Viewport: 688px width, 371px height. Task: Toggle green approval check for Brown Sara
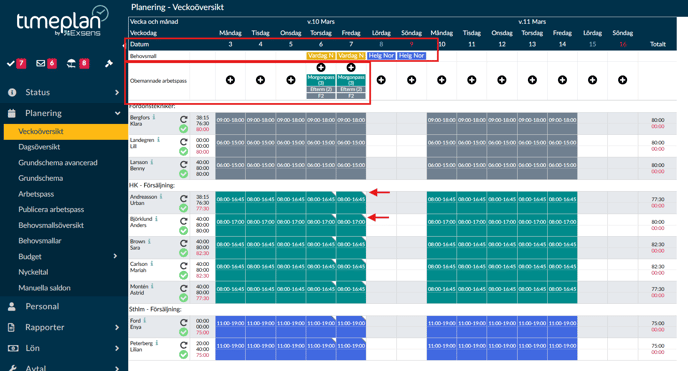183,253
